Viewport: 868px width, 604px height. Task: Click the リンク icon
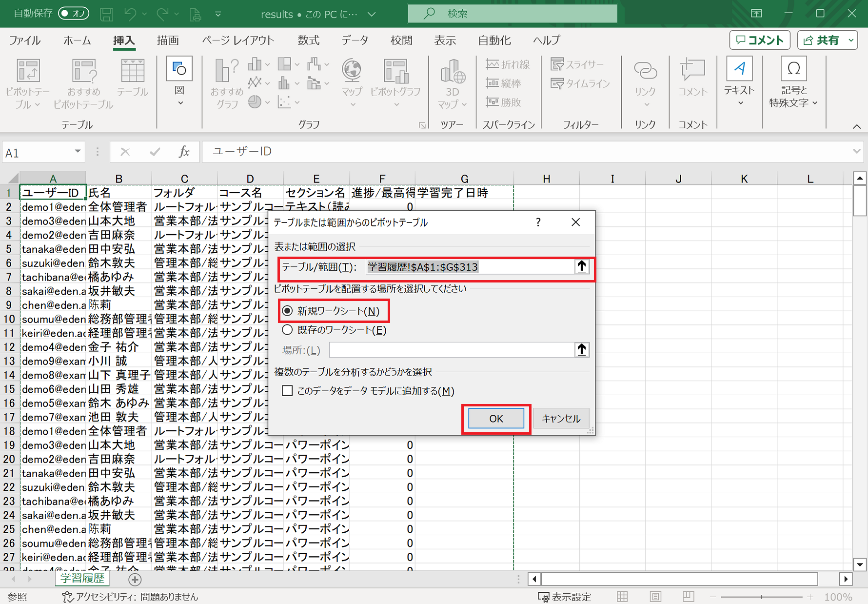pyautogui.click(x=645, y=83)
